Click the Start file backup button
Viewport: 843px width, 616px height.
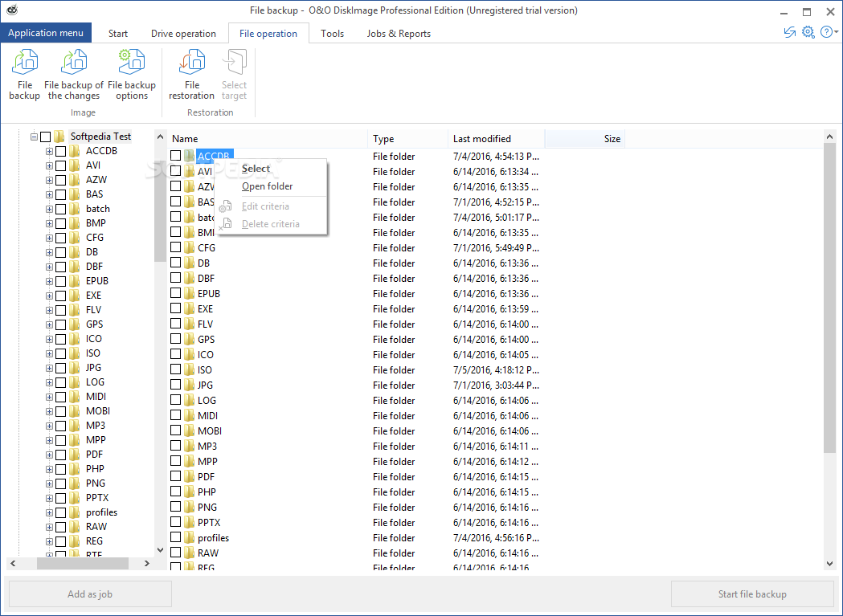[x=752, y=594]
